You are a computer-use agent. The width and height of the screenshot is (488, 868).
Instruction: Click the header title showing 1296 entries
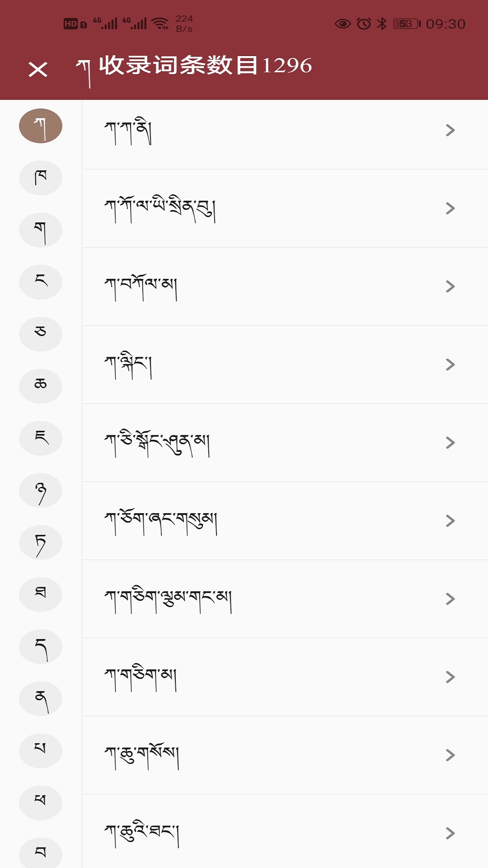click(205, 66)
